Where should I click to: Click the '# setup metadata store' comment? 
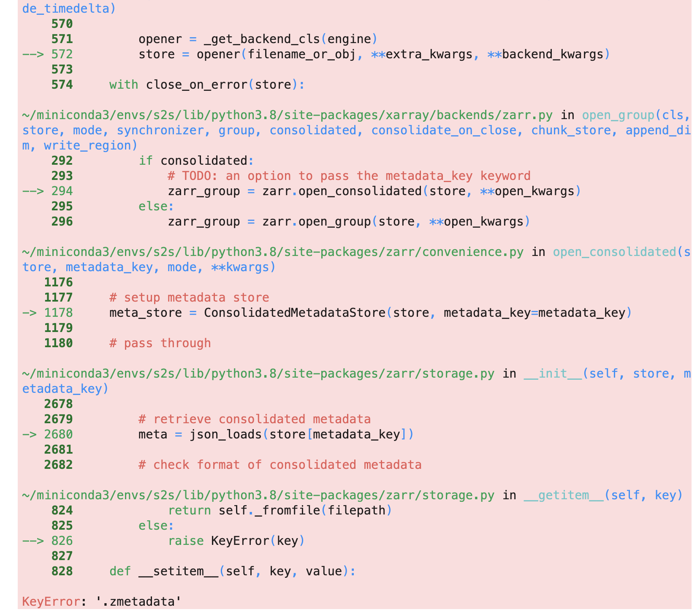[x=189, y=297]
